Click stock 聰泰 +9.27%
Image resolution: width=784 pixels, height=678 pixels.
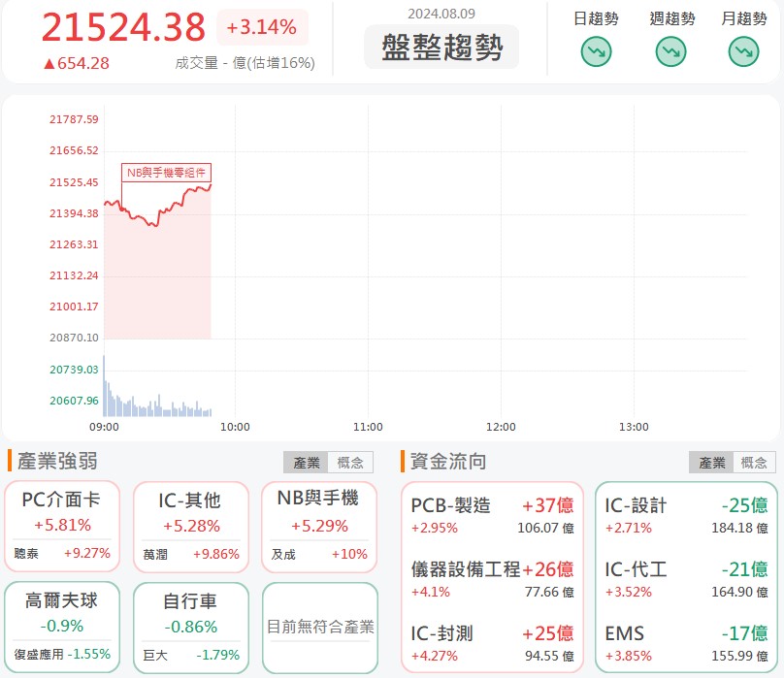coord(62,554)
